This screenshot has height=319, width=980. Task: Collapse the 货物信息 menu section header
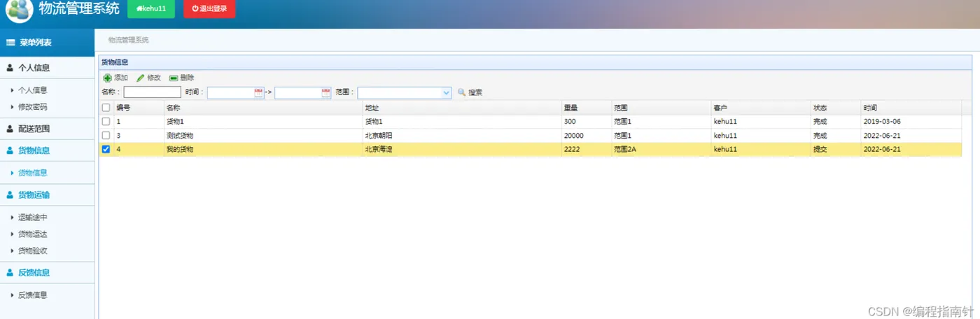pyautogui.click(x=47, y=150)
